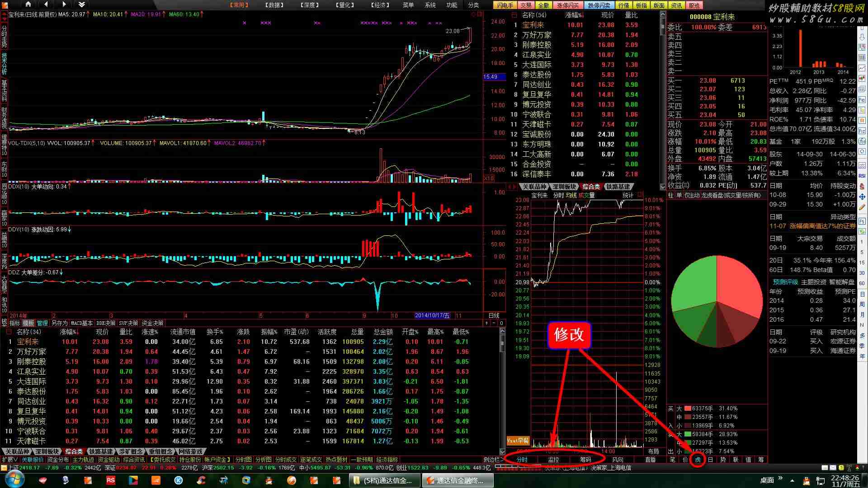
Task: Open the 菜单 menu
Action: [408, 5]
